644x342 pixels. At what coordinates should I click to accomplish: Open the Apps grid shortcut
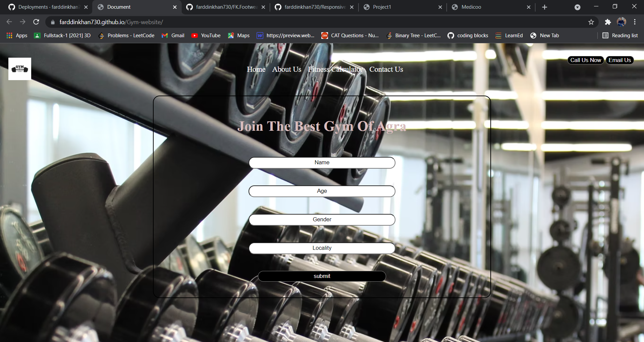[17, 36]
